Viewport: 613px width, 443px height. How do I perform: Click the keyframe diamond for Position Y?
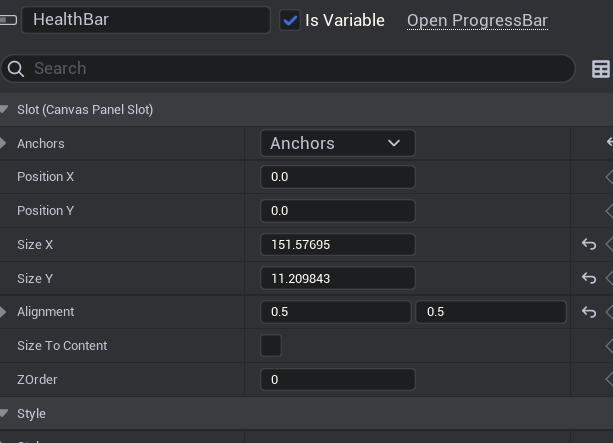(x=609, y=211)
